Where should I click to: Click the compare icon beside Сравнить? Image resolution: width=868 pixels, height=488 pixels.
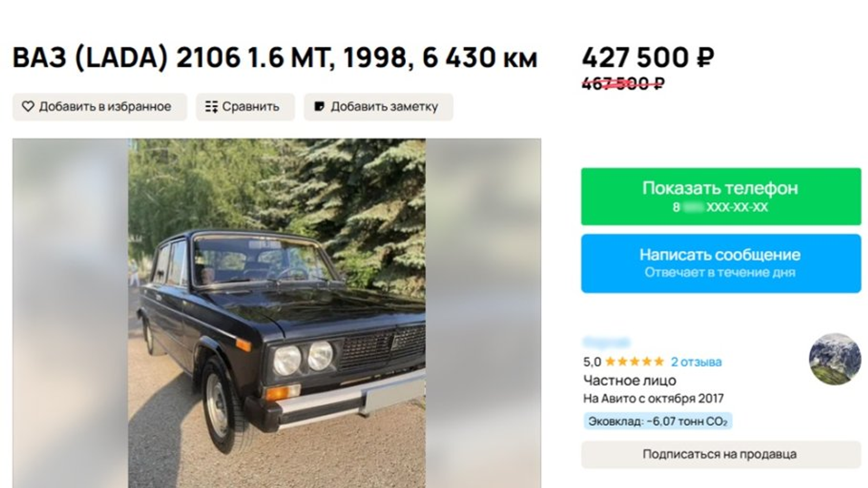(212, 107)
